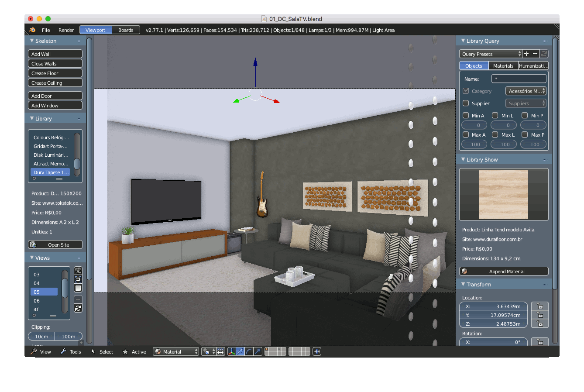Click the Blender logo icon in header
584x392 pixels.
pyautogui.click(x=32, y=30)
